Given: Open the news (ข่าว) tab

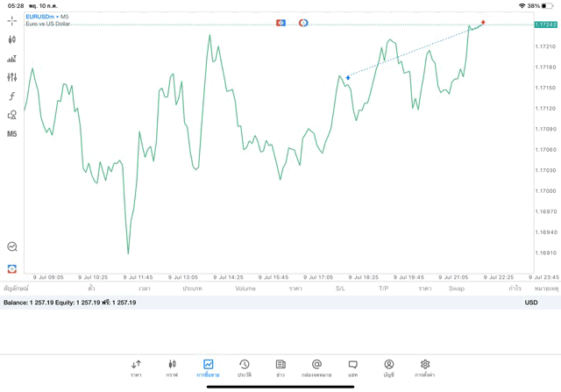Looking at the screenshot, I should pyautogui.click(x=280, y=367).
